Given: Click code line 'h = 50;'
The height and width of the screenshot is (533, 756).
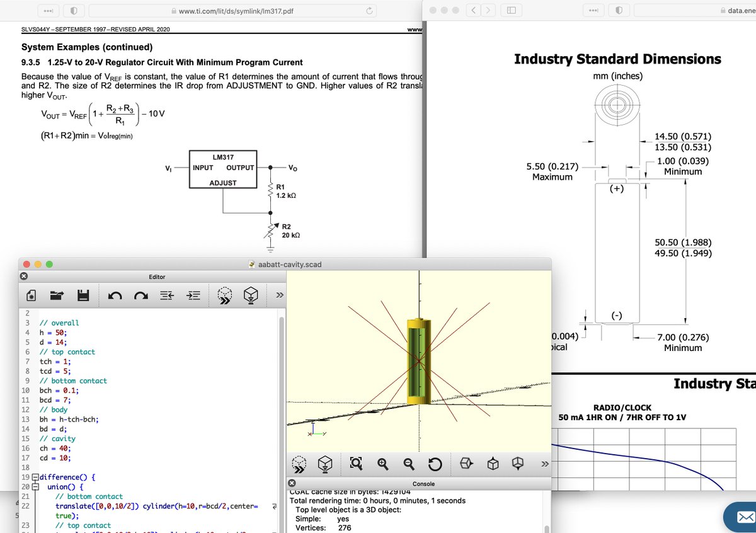Looking at the screenshot, I should 53,333.
